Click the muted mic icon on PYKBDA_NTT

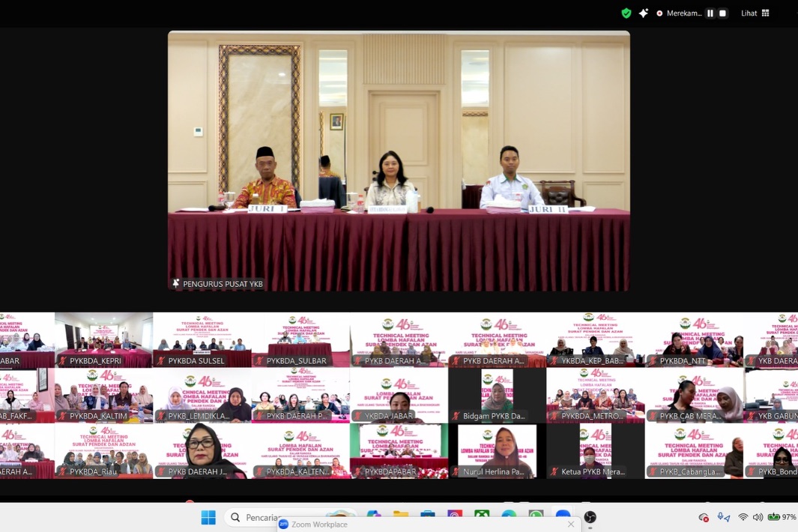pos(653,361)
